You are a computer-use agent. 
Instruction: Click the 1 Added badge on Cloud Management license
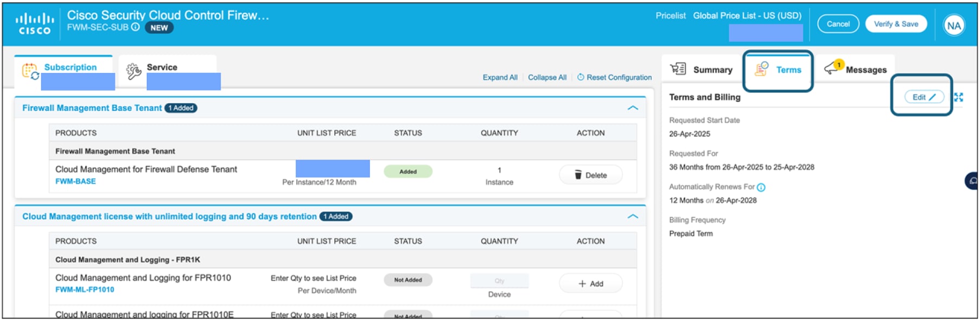336,216
